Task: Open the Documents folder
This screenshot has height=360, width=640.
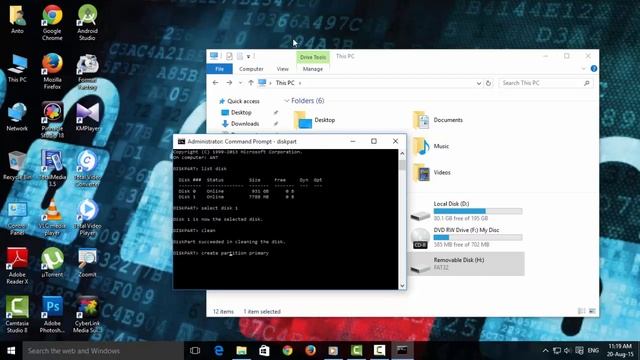Action: click(x=438, y=120)
